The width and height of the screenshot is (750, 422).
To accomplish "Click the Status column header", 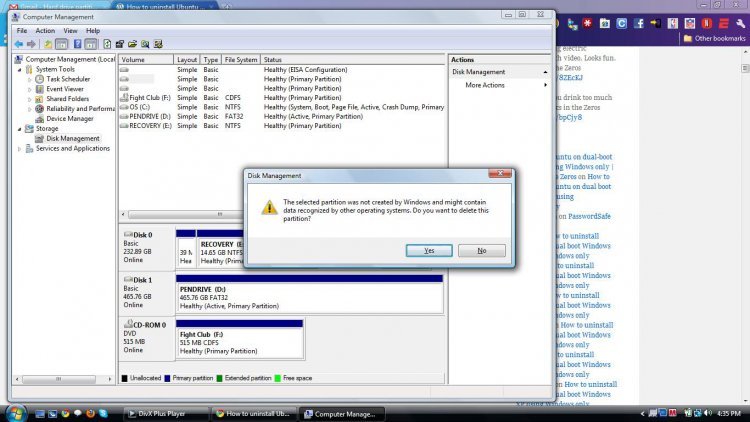I will pyautogui.click(x=353, y=60).
